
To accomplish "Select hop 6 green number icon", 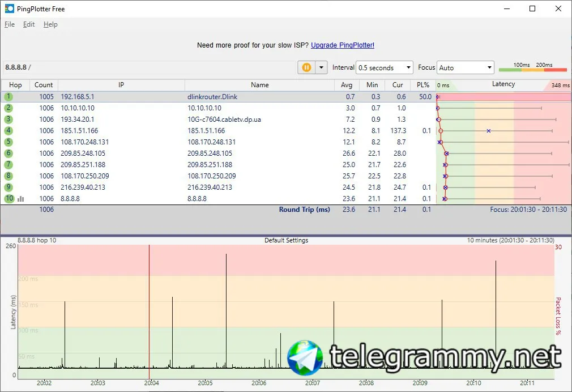I will pyautogui.click(x=8, y=154).
